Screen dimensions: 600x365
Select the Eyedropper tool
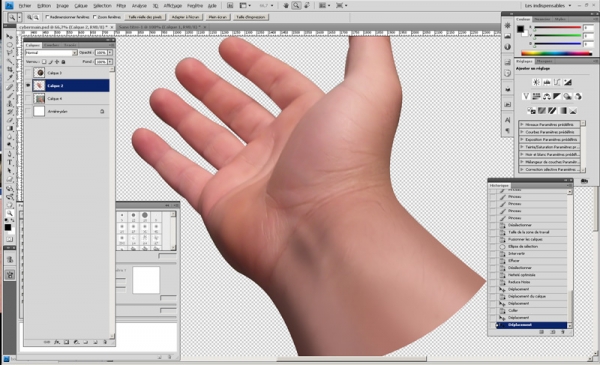(10, 78)
